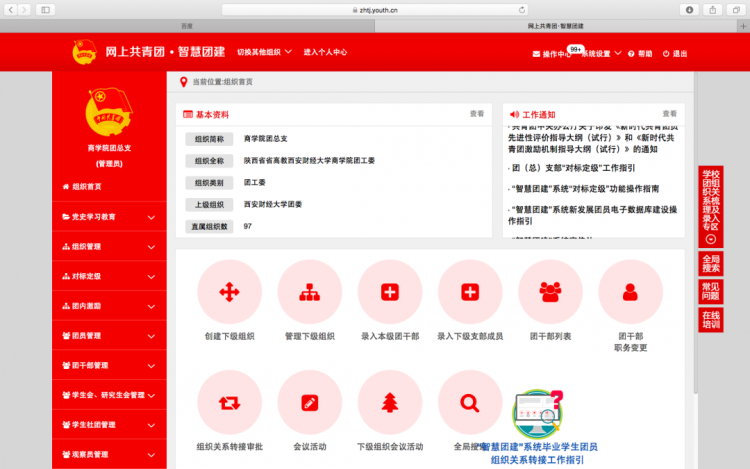Expand 观察员管理 sidebar menu
This screenshot has height=469, width=750.
[x=109, y=454]
